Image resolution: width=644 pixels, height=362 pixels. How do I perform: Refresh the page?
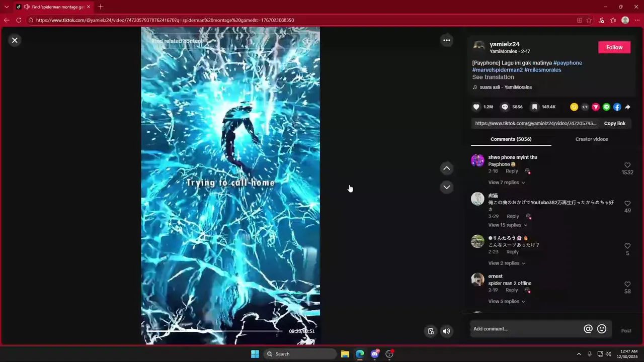point(19,20)
